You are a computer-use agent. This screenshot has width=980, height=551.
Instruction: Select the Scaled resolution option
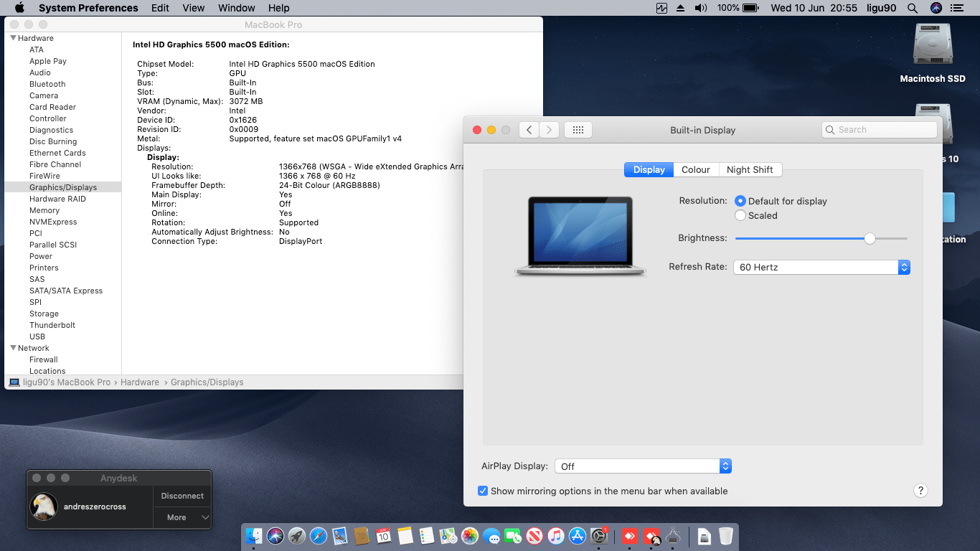(740, 215)
